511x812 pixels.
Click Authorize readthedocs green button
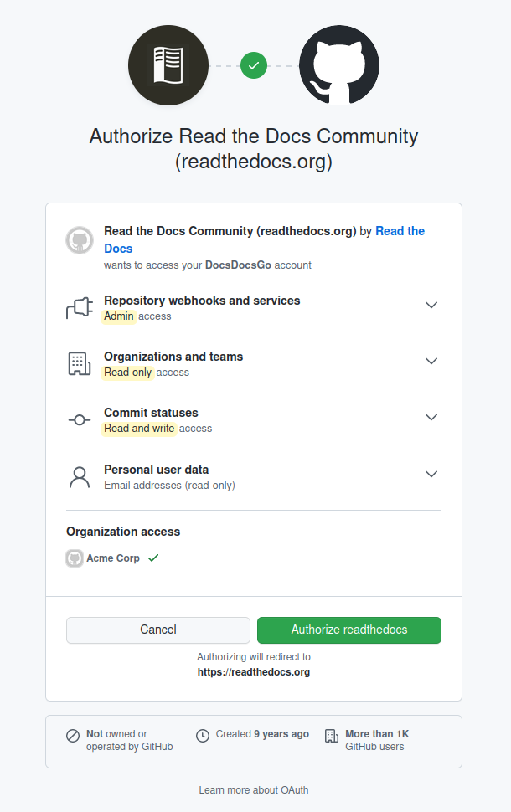pos(349,630)
